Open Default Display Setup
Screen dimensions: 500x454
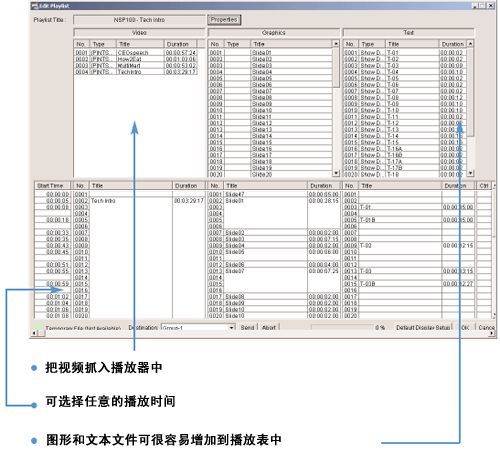(422, 328)
